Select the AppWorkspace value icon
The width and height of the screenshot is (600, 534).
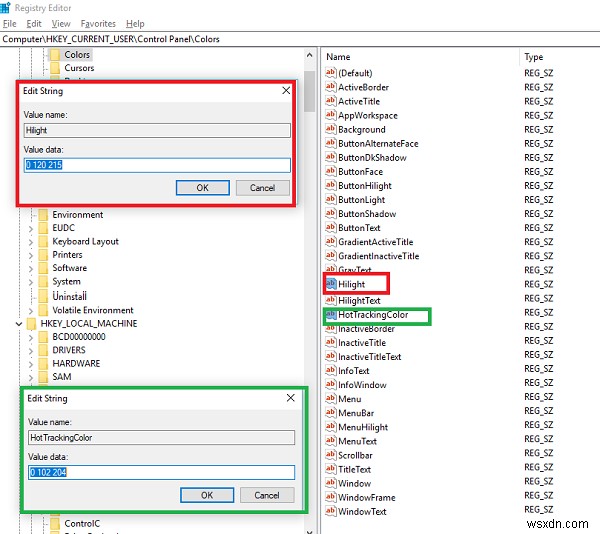click(x=330, y=115)
